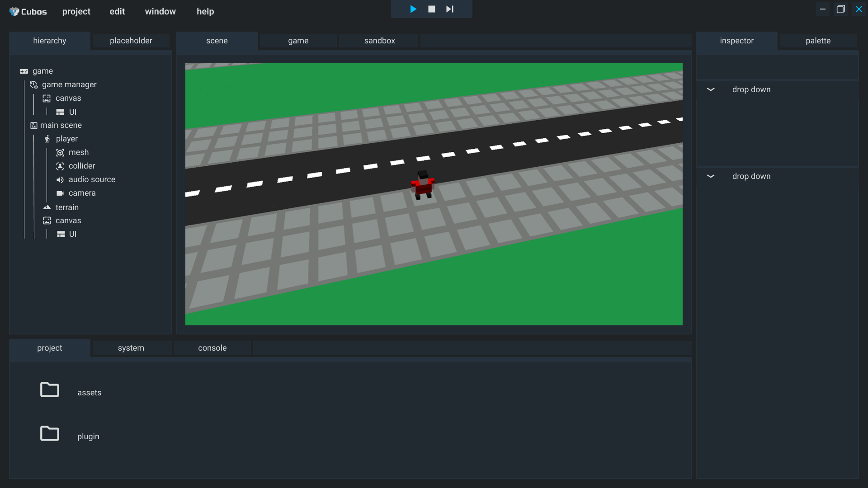Click the 'plugin' folder label
Image resolution: width=868 pixels, height=488 pixels.
[88, 436]
